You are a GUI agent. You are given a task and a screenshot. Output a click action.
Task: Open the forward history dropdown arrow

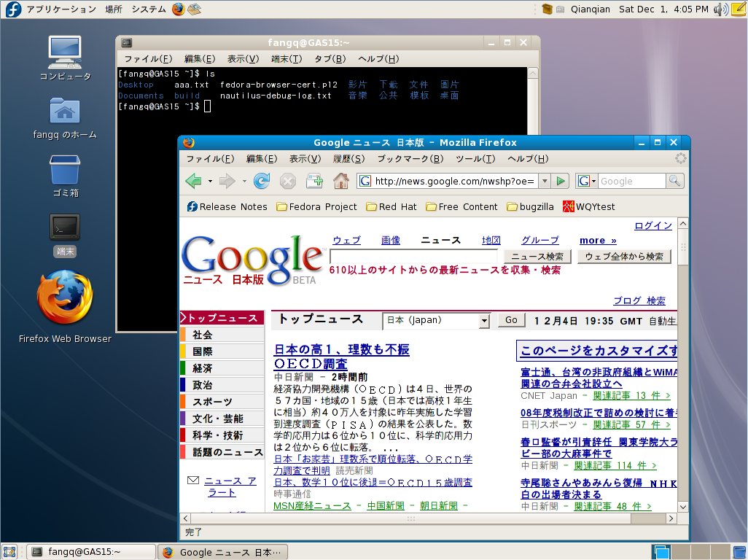tap(244, 182)
